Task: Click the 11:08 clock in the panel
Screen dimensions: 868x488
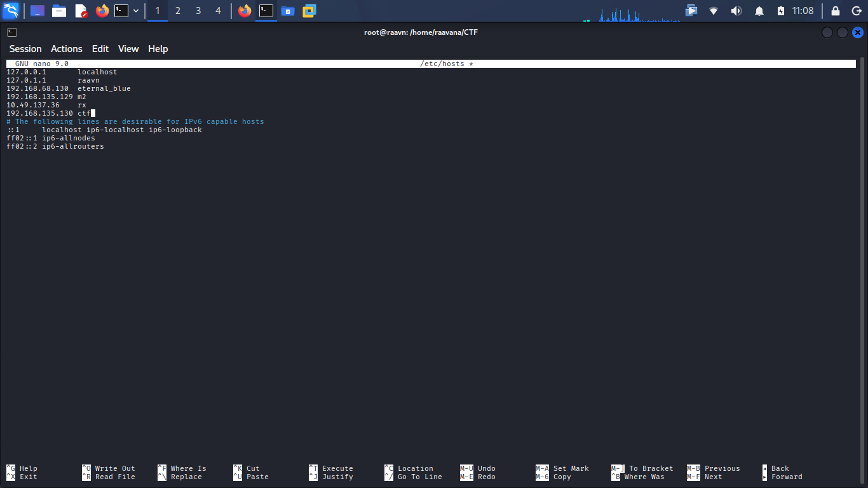Action: [803, 11]
